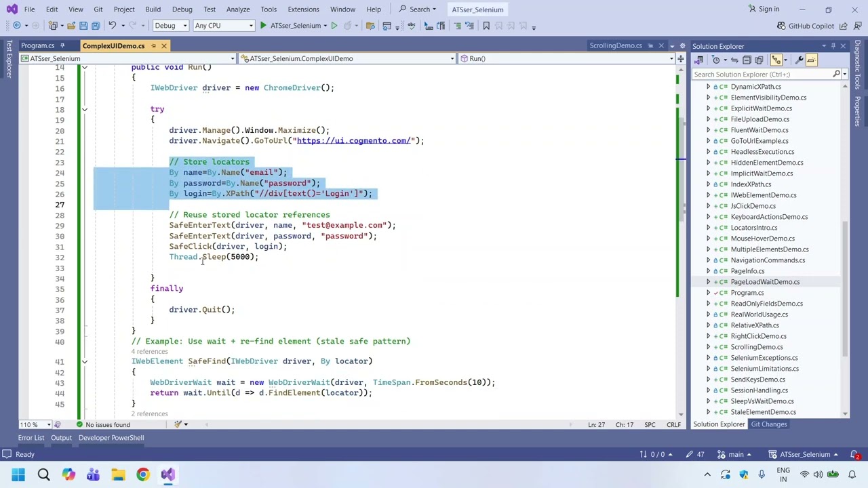Screen dimensions: 868x488
Task: Click the Undo arrow icon
Action: pyautogui.click(x=113, y=26)
